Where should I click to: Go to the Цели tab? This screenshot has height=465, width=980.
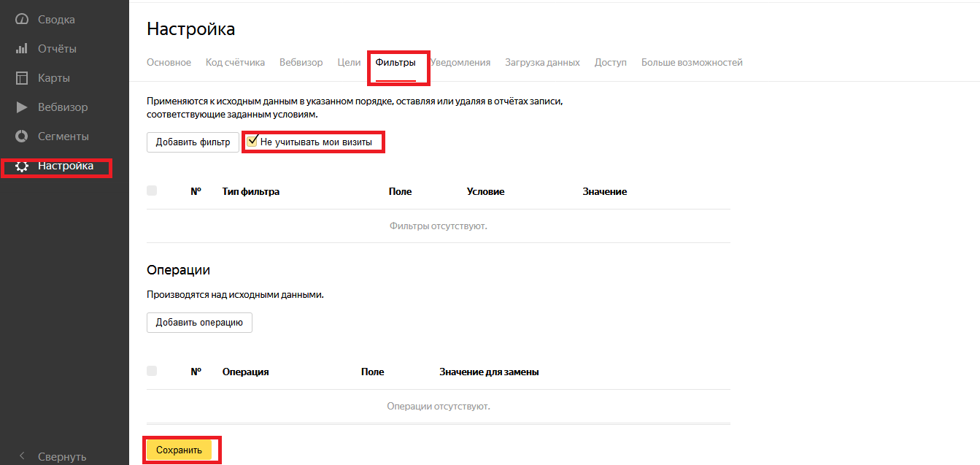click(349, 63)
